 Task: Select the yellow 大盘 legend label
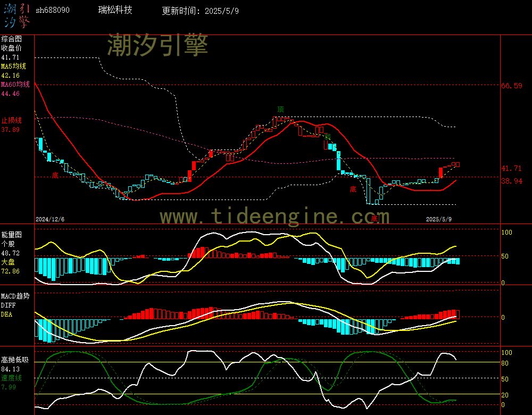coord(8,262)
